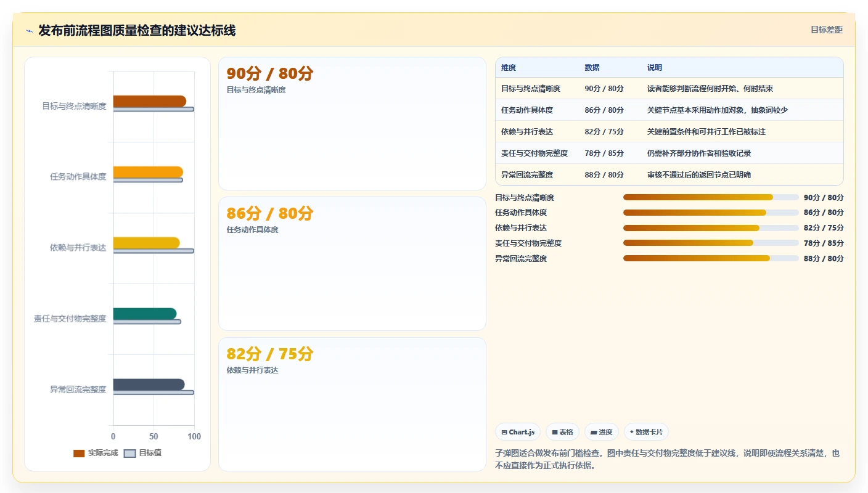
Task: Click the table description 读者能够判断流程何时开始、何时结束
Action: [x=710, y=89]
